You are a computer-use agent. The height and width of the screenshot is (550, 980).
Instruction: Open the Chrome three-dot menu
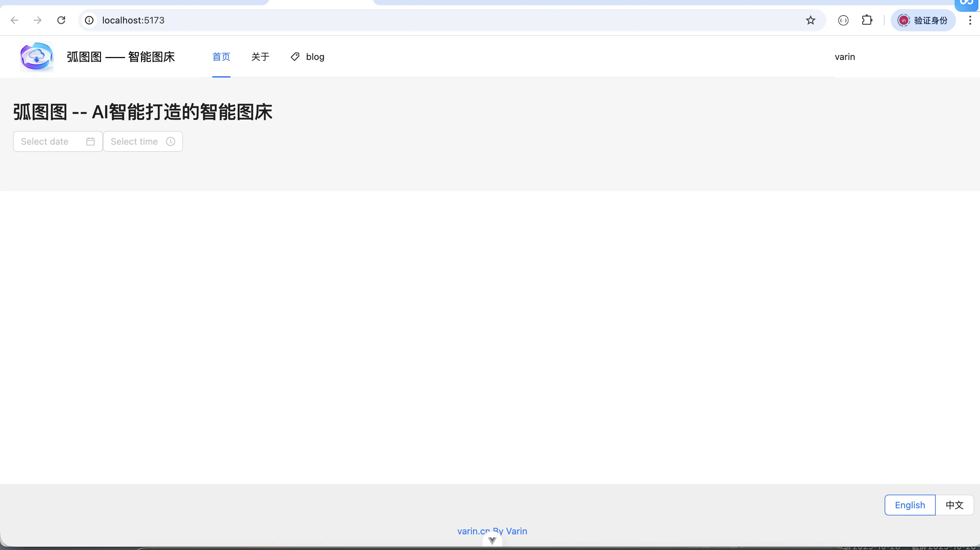[x=970, y=20]
